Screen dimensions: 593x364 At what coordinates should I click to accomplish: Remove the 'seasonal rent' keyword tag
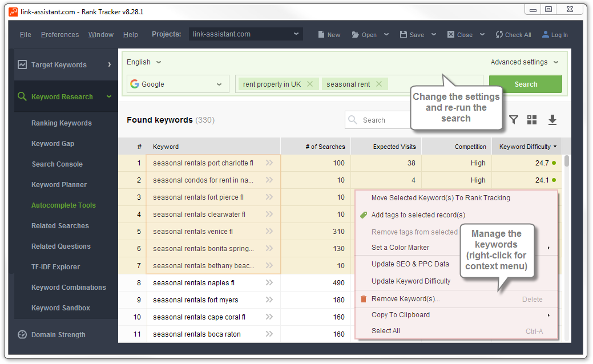[x=379, y=84]
